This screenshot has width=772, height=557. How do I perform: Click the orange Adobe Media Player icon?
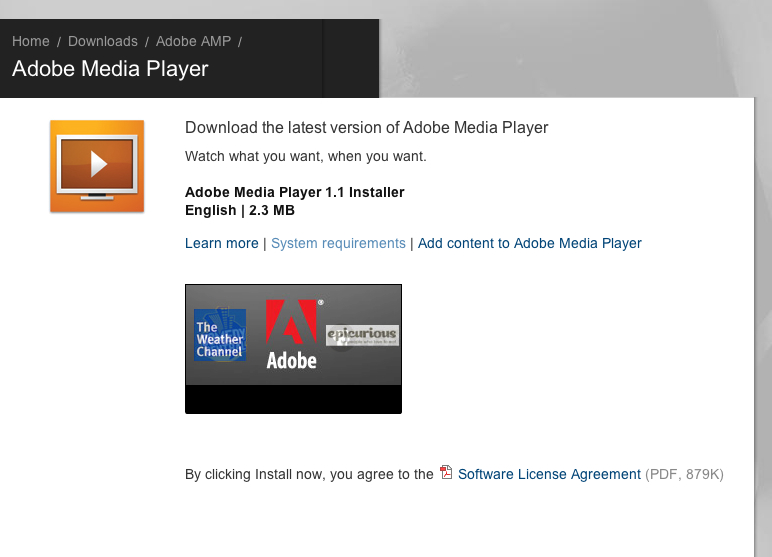(97, 166)
